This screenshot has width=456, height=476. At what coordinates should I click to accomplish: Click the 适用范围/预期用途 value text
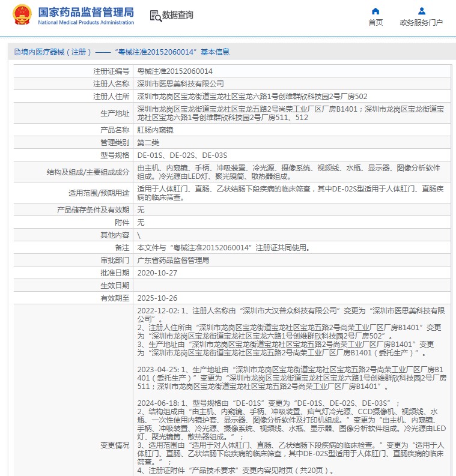pos(290,193)
